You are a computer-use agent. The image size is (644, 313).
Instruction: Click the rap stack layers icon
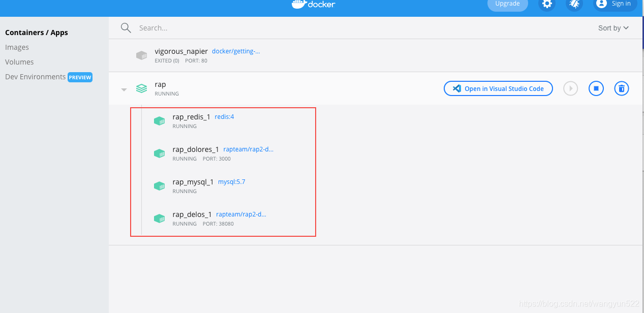141,88
